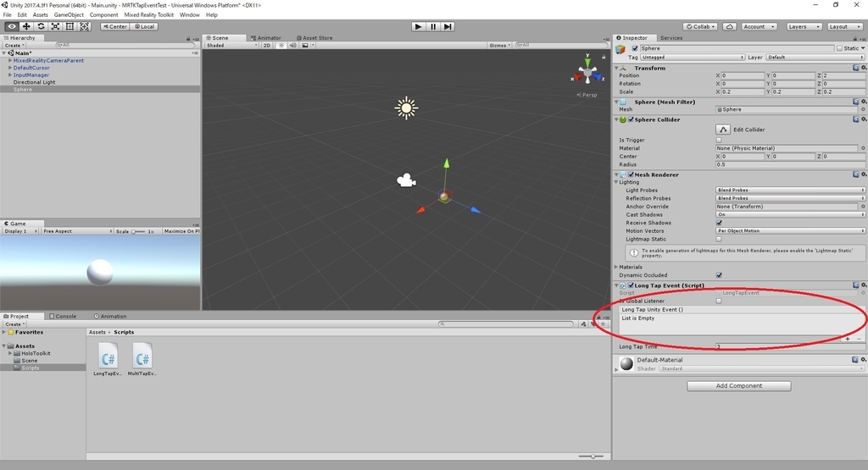Expand MixedRealityCameraParent in Hierarchy
This screenshot has width=868, height=470.
click(10, 60)
